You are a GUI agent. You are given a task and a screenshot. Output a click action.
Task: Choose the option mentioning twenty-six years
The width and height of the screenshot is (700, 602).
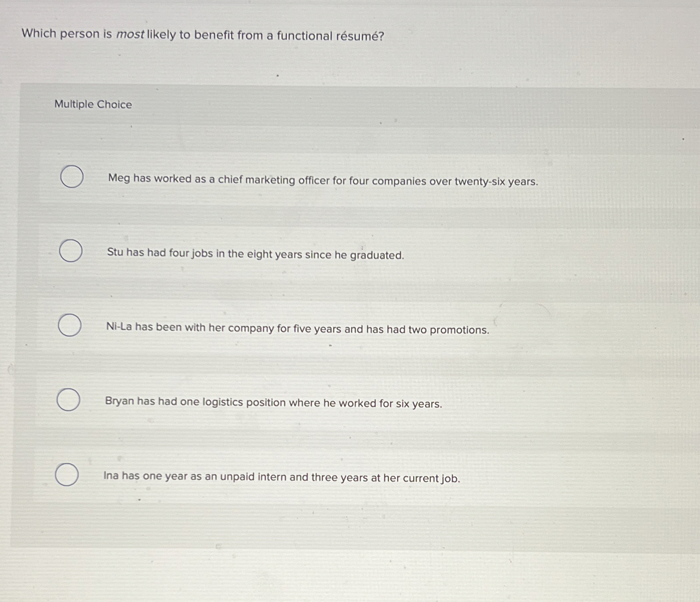322,181
